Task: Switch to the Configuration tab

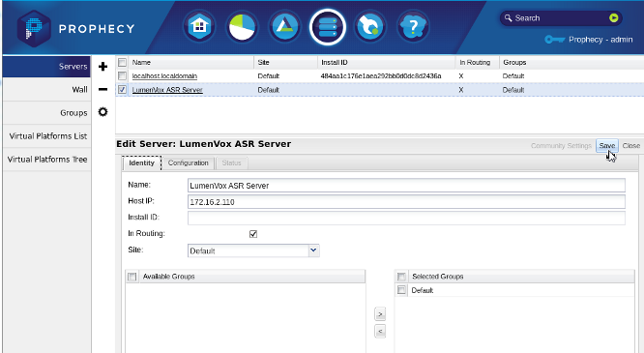Action: (189, 162)
